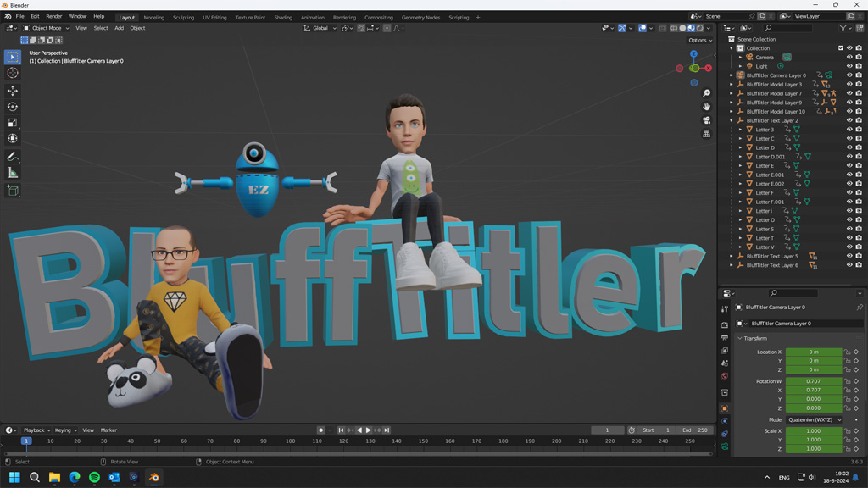Select the Transform tool
This screenshot has width=868, height=488.
[x=13, y=139]
